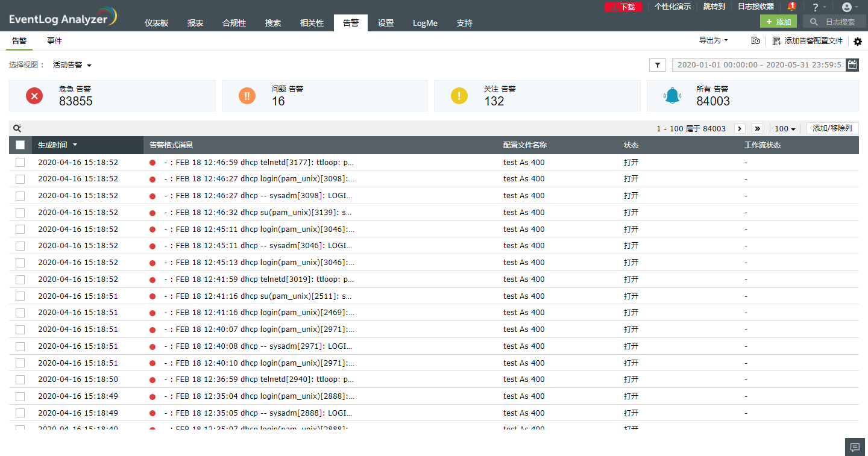
Task: Click the green 添加 button
Action: (778, 22)
